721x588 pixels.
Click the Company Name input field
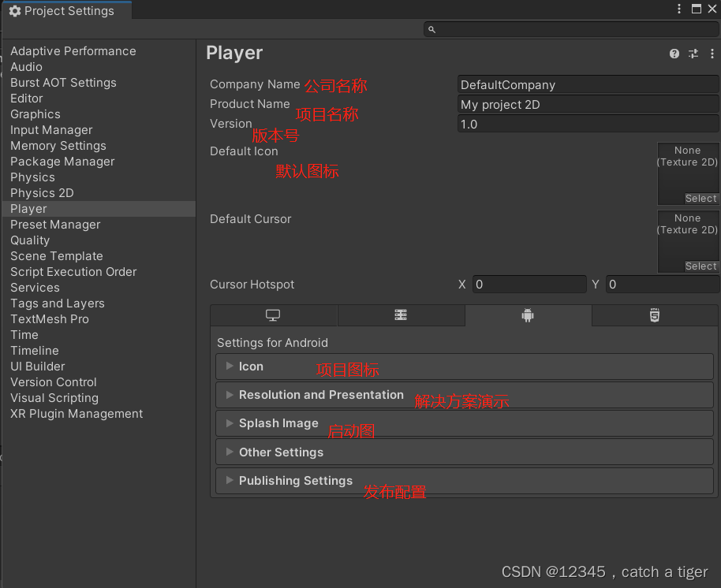click(588, 85)
